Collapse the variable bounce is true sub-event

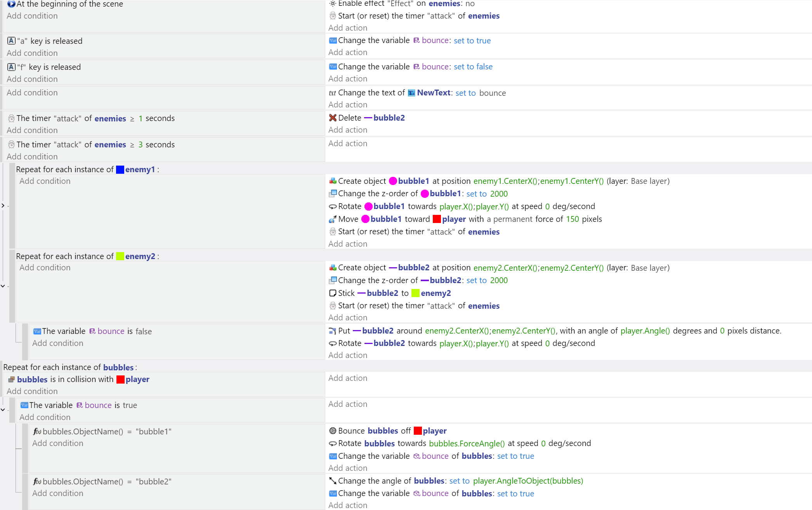tap(3, 410)
